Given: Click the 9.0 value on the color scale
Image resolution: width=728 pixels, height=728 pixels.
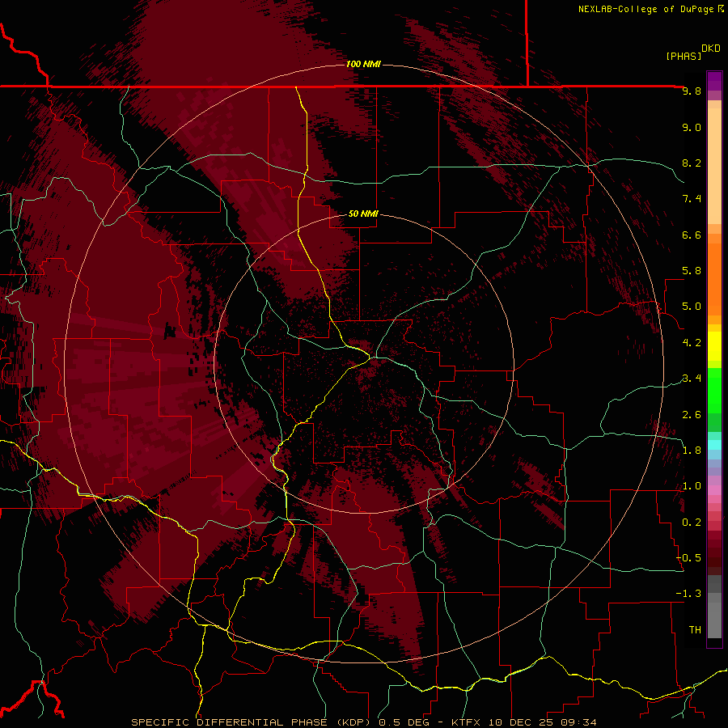Looking at the screenshot, I should click(x=692, y=127).
